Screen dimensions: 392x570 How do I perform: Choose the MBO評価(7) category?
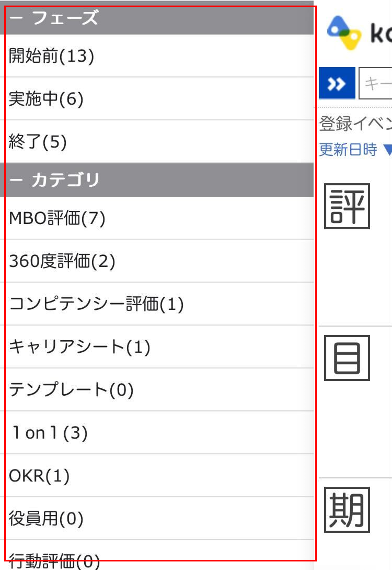point(157,218)
